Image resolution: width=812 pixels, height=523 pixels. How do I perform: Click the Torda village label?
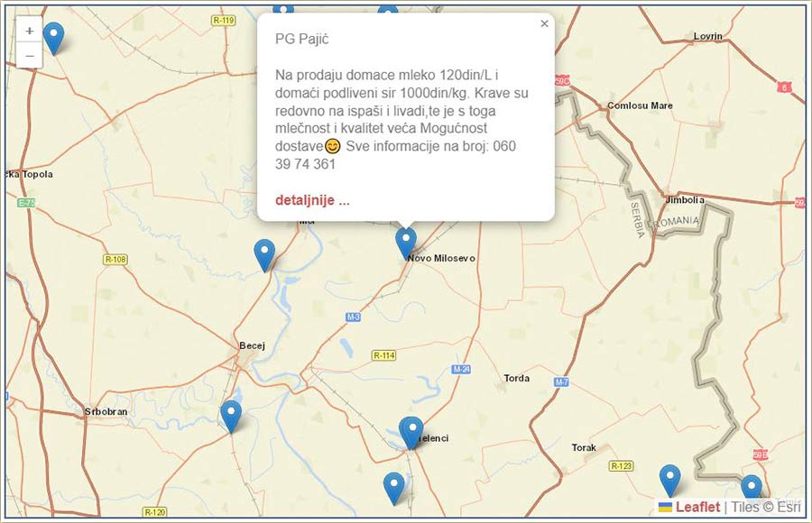point(516,378)
